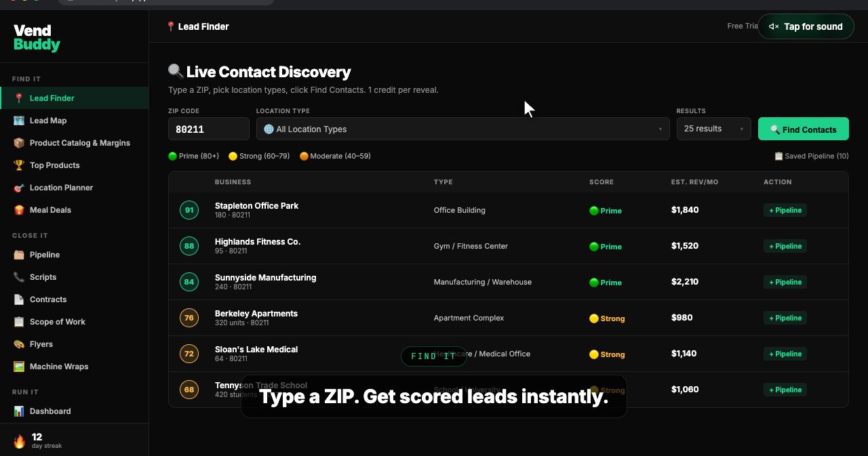Click score badge 72 for Sloan's Lake Medical
The image size is (868, 456).
(189, 354)
